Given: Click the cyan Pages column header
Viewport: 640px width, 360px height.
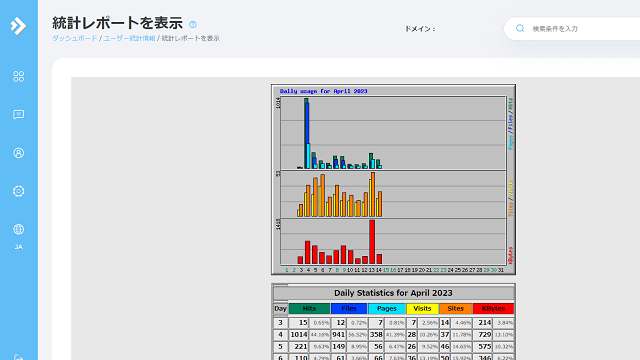Looking at the screenshot, I should tap(387, 309).
